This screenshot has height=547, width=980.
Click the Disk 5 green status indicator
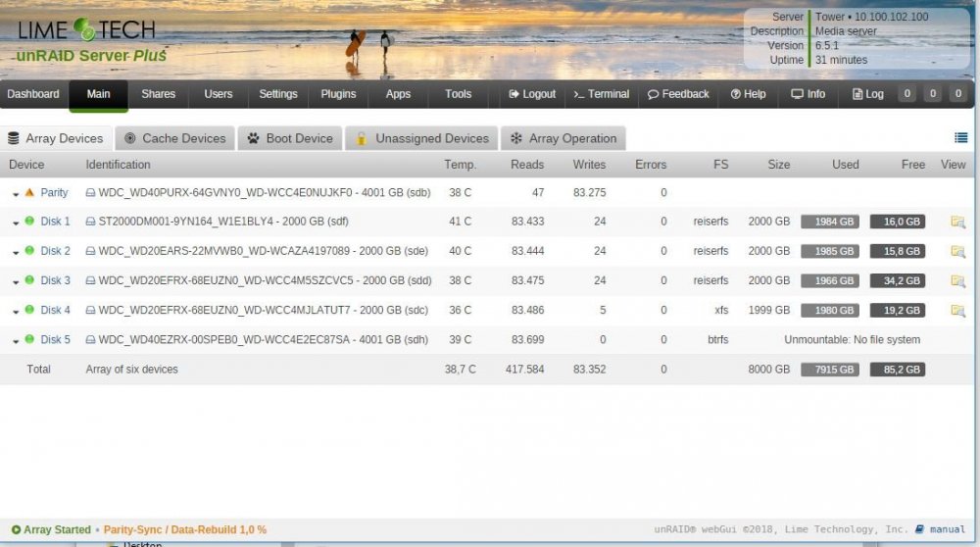tap(29, 339)
